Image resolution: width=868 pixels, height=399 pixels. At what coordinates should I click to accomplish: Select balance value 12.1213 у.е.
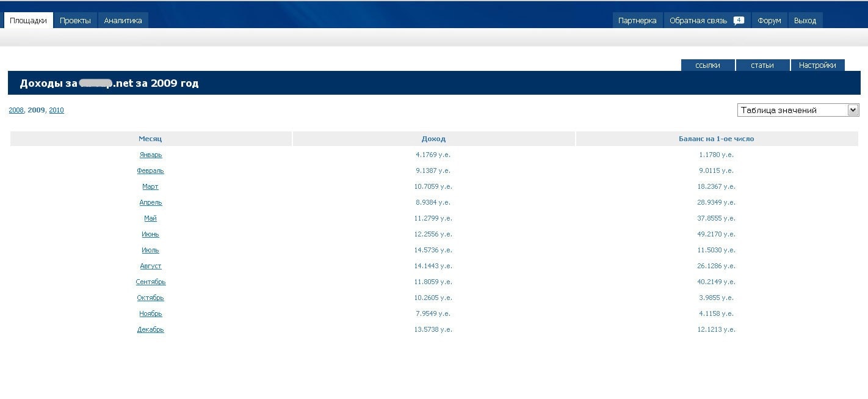pyautogui.click(x=717, y=329)
